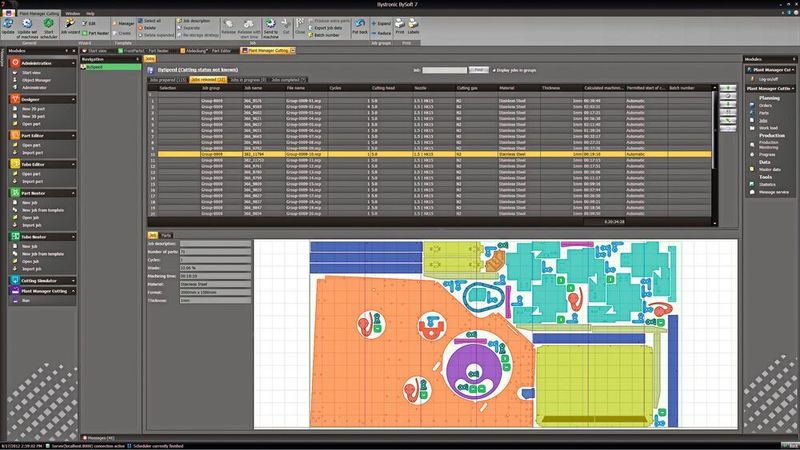This screenshot has width=800, height=450.
Task: Click New job from template under Part Nestor
Action: coord(43,210)
